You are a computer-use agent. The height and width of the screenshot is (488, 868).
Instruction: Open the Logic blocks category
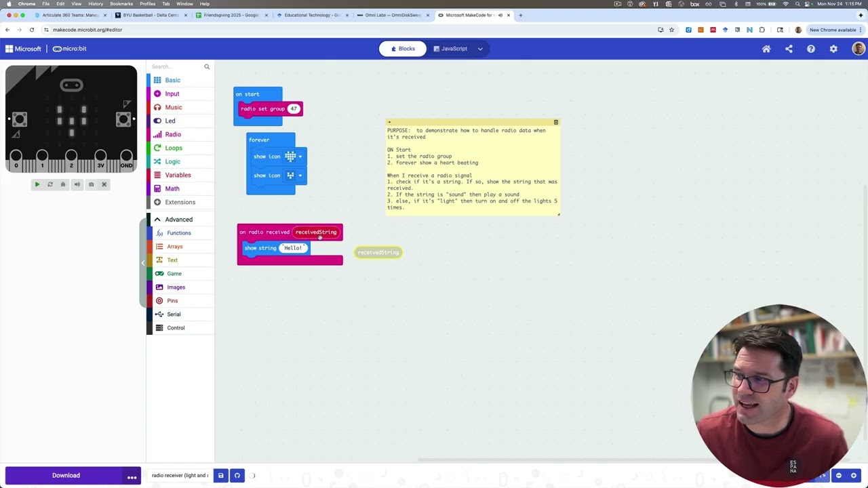pyautogui.click(x=180, y=161)
